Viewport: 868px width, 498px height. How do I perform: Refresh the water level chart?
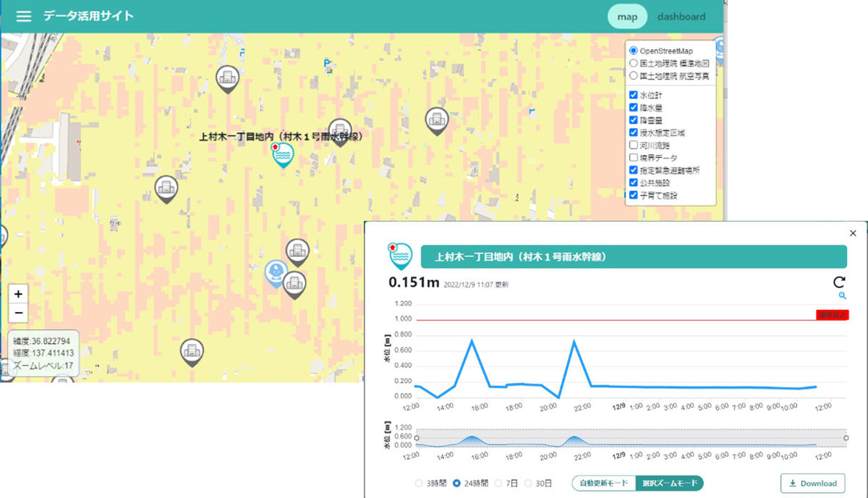[x=840, y=283]
